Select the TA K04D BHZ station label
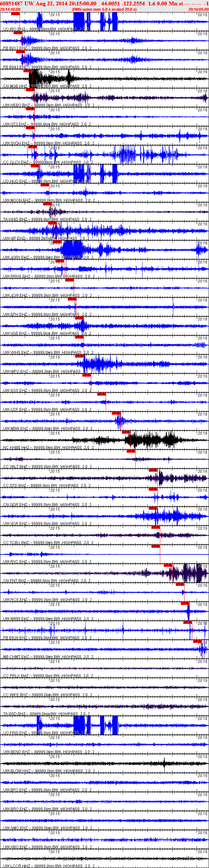This screenshot has height=868, width=209. click(x=48, y=220)
